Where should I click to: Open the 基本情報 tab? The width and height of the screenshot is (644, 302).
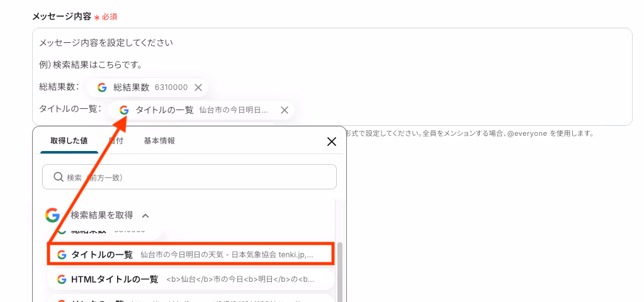tap(159, 141)
